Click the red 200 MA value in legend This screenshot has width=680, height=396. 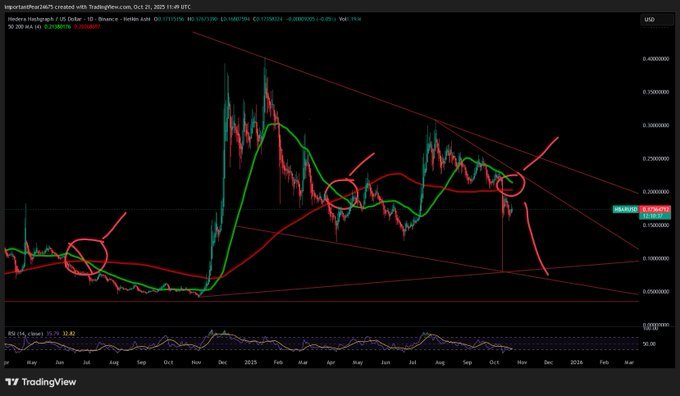click(x=87, y=26)
